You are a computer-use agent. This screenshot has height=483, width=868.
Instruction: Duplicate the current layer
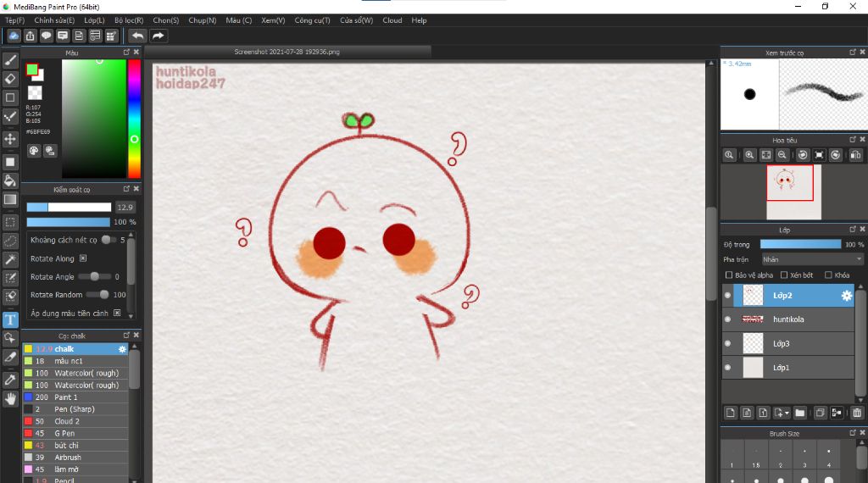tap(820, 413)
